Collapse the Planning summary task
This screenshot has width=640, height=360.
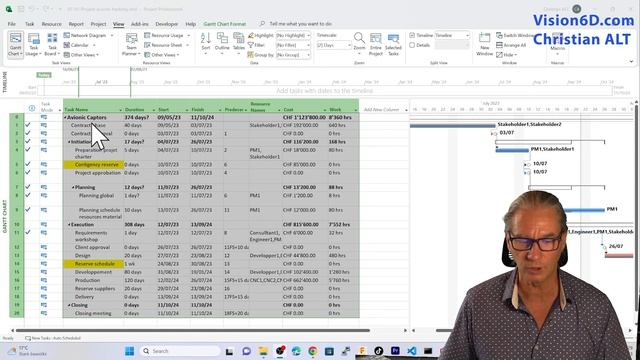pos(73,187)
